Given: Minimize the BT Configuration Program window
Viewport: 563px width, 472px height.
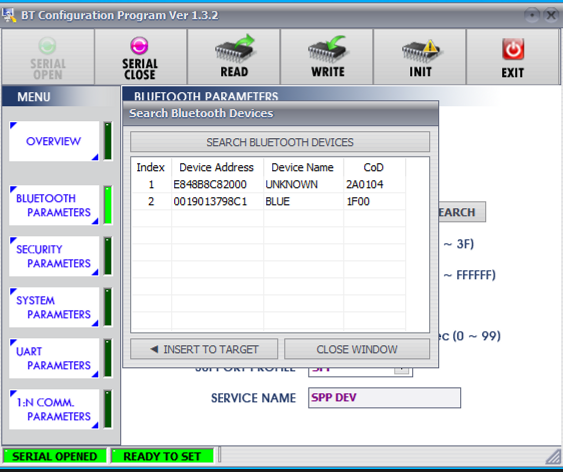Looking at the screenshot, I should [532, 15].
